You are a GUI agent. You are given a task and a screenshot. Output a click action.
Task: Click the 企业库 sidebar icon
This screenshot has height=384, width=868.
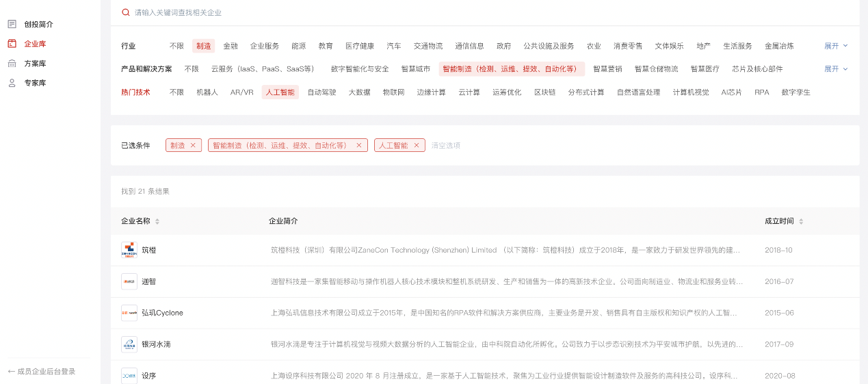(12, 44)
